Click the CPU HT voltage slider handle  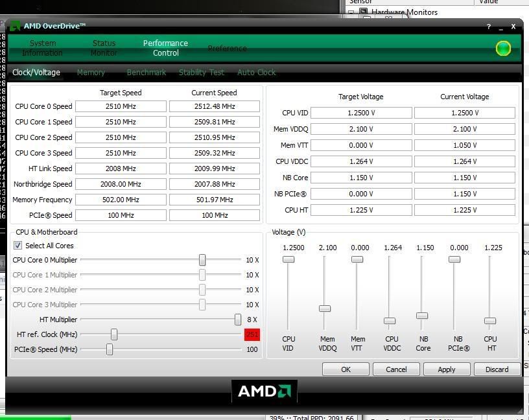(x=490, y=320)
